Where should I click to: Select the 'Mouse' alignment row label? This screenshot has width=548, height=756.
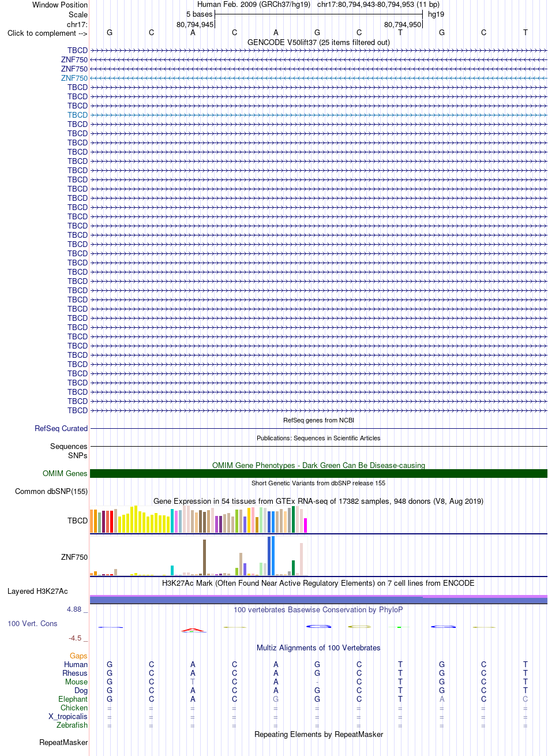click(77, 682)
